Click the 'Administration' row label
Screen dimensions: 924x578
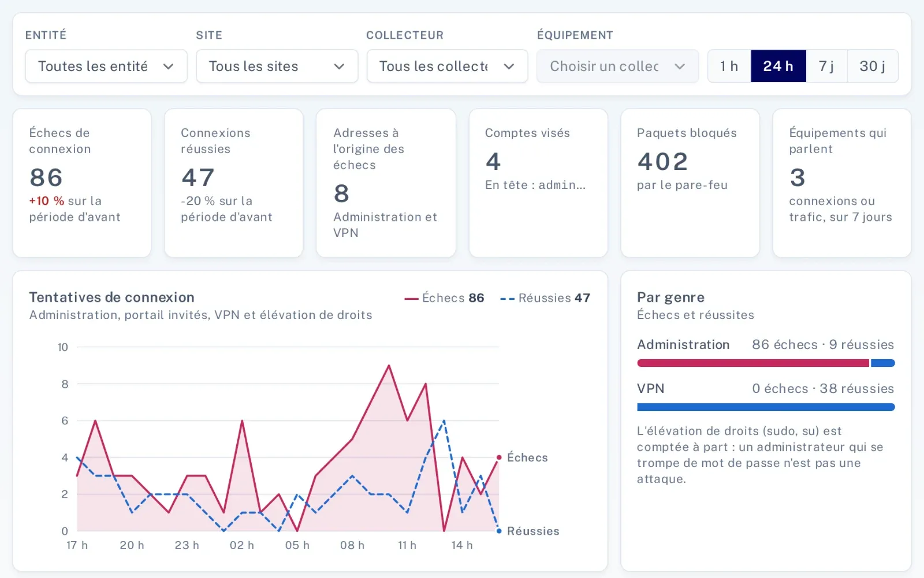pyautogui.click(x=683, y=345)
